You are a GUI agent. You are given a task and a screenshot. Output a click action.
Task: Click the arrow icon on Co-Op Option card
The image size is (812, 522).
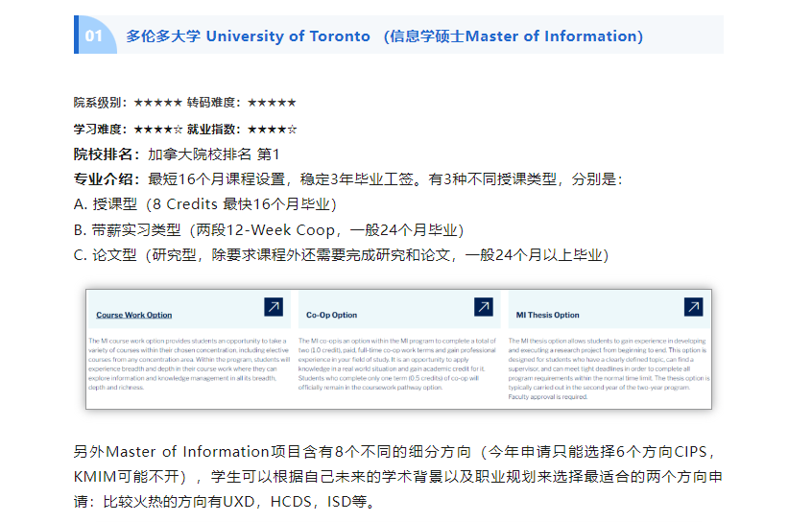[484, 307]
